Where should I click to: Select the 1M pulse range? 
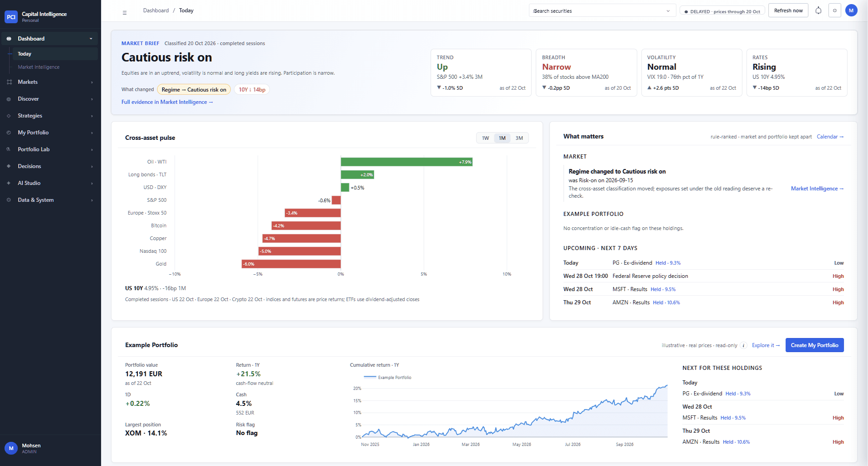coord(502,138)
